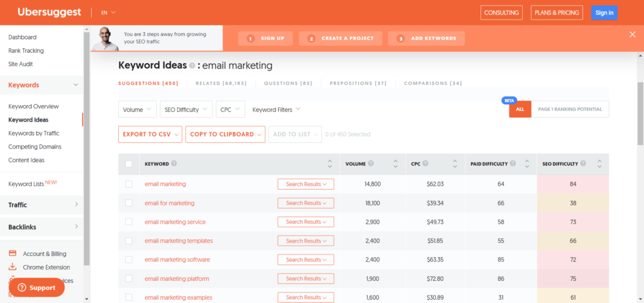Click the Keyword Ideas help question icon
The image size is (644, 303).
pyautogui.click(x=192, y=66)
